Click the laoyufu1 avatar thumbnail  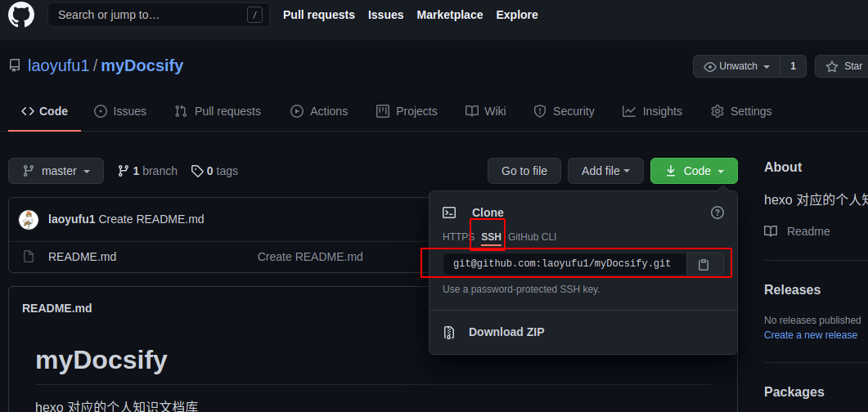pos(29,220)
